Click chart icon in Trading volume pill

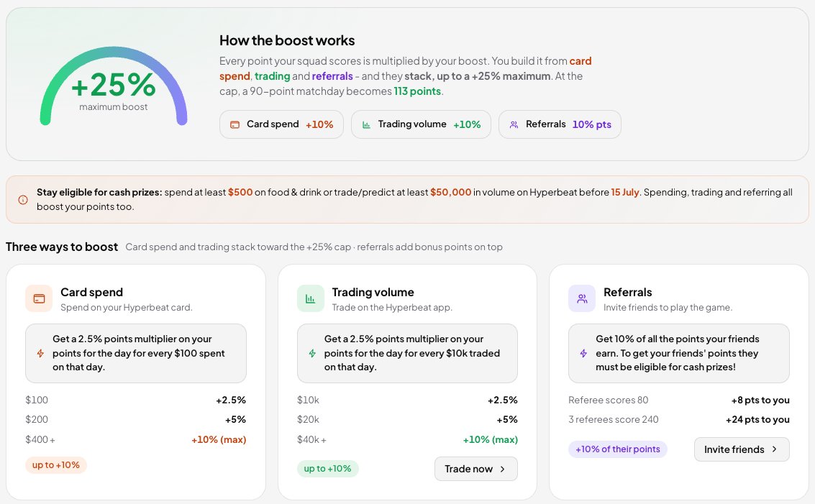pos(366,124)
